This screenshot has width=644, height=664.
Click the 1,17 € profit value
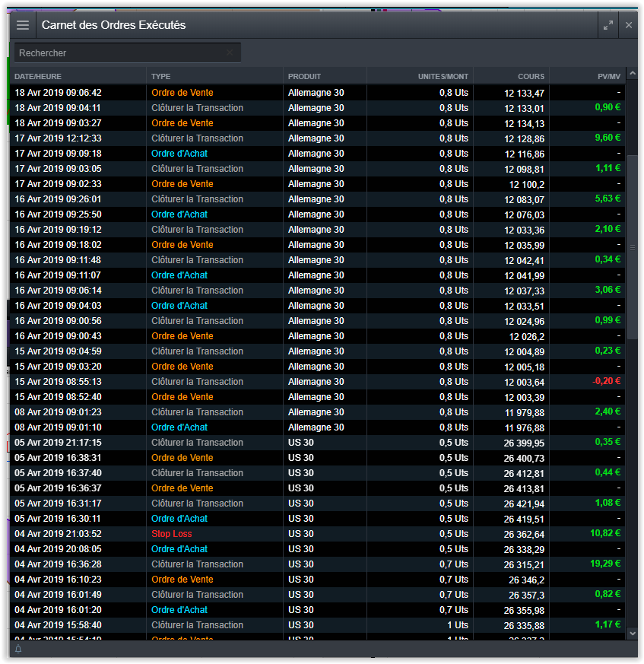(x=608, y=624)
